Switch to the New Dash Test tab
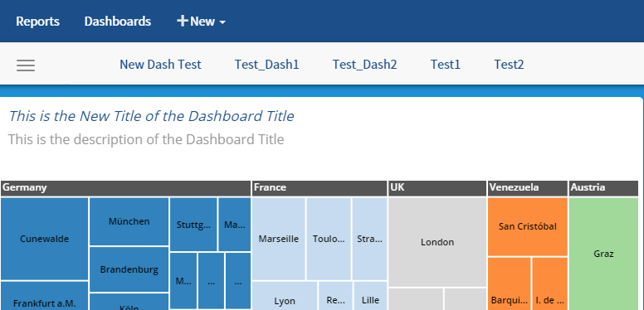644x310 pixels. (160, 65)
